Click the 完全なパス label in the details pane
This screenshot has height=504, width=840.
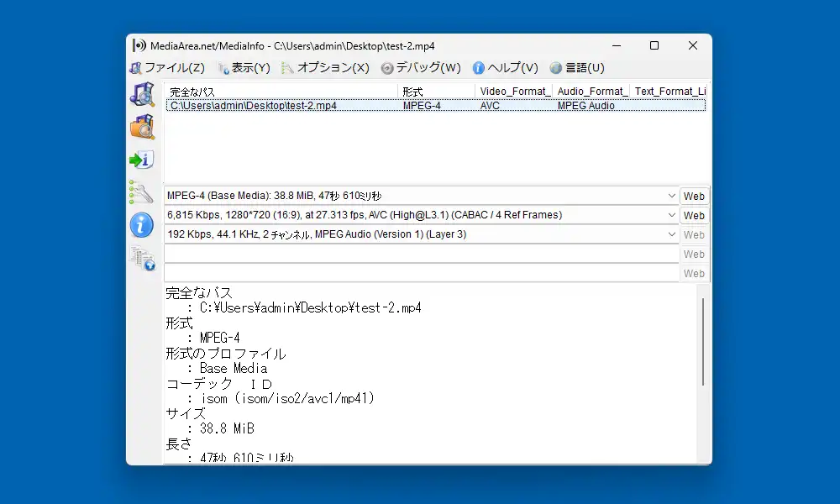coord(199,293)
